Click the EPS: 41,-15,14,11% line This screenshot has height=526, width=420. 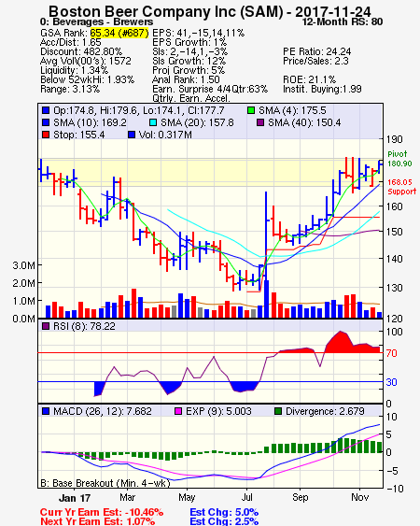(x=199, y=33)
